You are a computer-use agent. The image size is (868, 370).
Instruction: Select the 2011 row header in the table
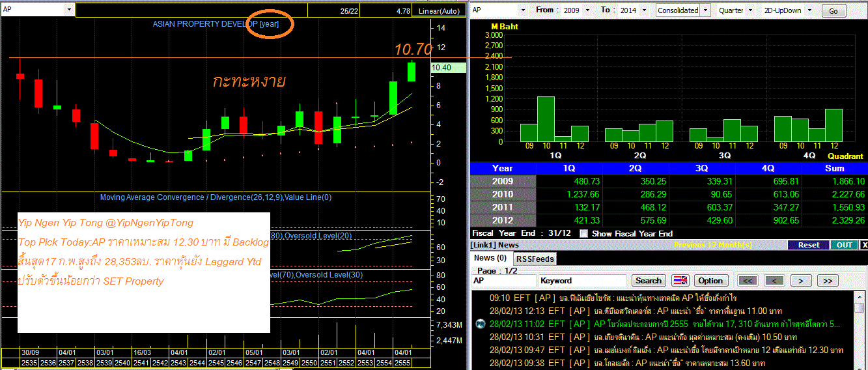(503, 207)
